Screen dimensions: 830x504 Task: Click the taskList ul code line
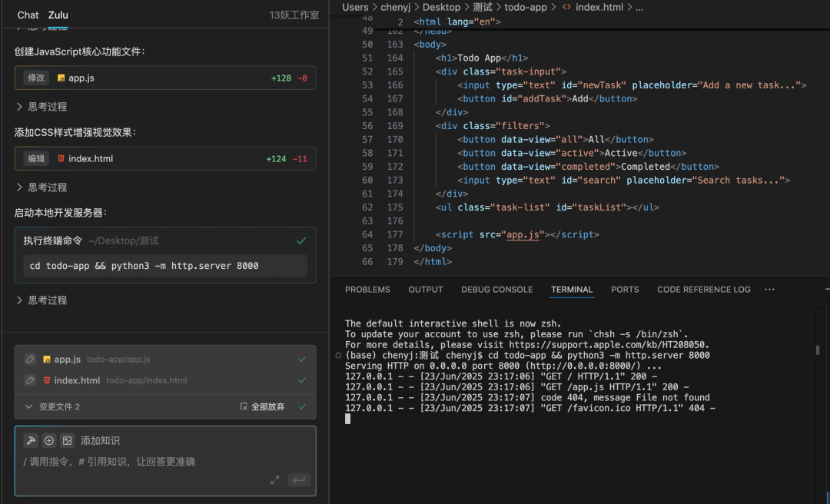(x=547, y=207)
